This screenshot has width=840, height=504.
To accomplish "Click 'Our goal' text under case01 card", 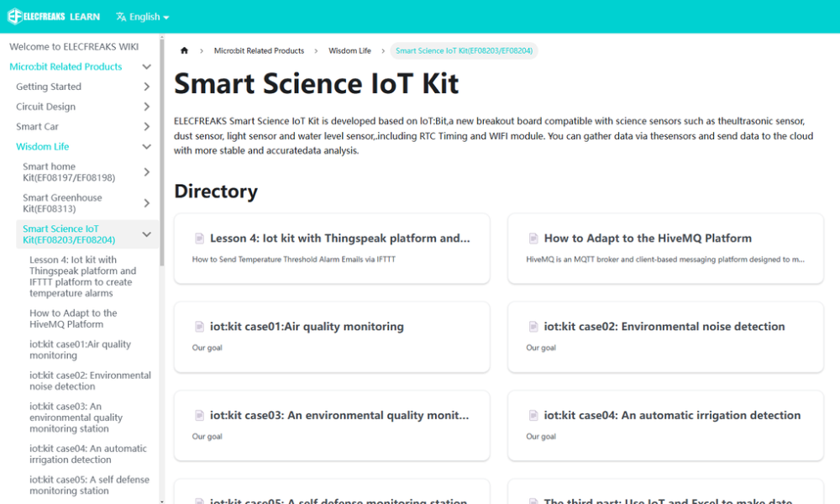I will coord(207,348).
